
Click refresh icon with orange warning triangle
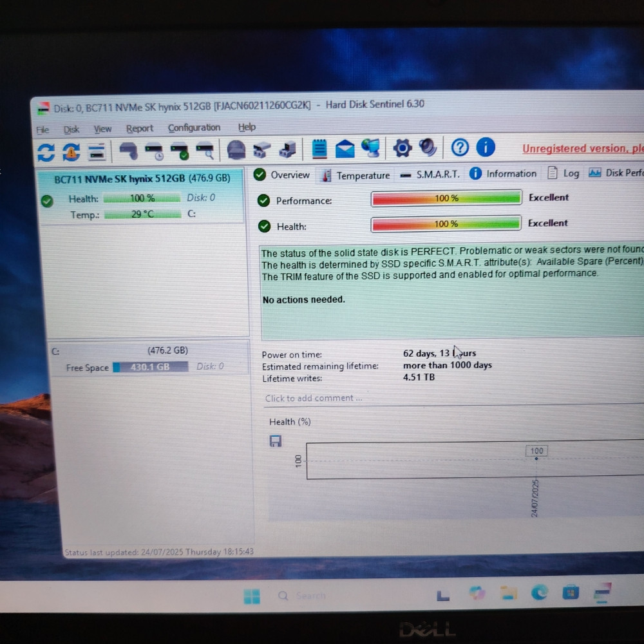[71, 153]
